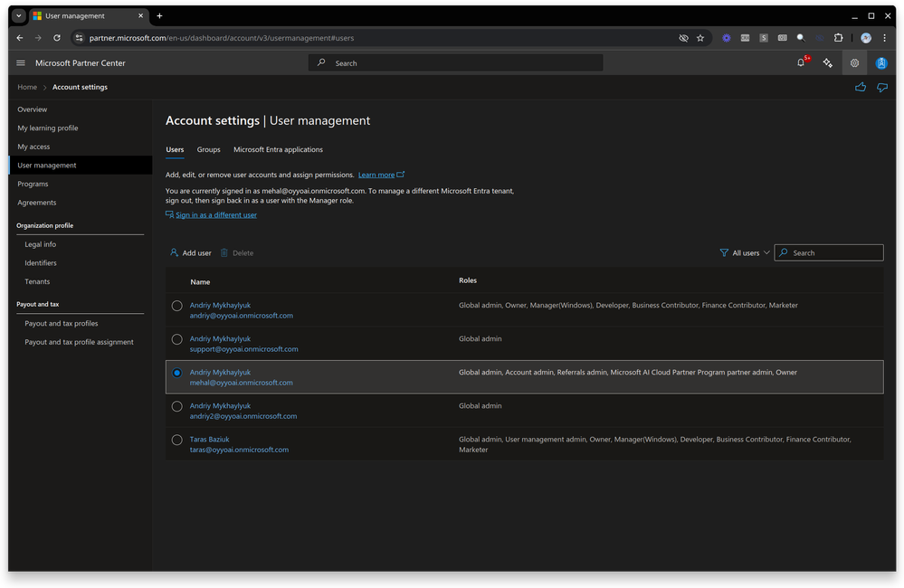Viewport: 904px width, 588px height.
Task: Select the andriy@oyyoai.onmicrosoft.com user radio button
Action: (x=177, y=306)
